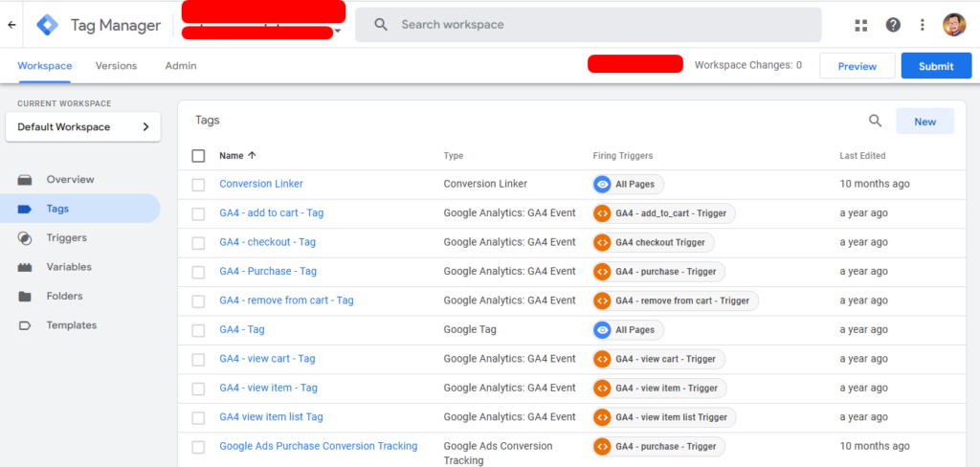Viewport: 980px width, 467px height.
Task: Open the Google apps grid icon
Action: [861, 25]
